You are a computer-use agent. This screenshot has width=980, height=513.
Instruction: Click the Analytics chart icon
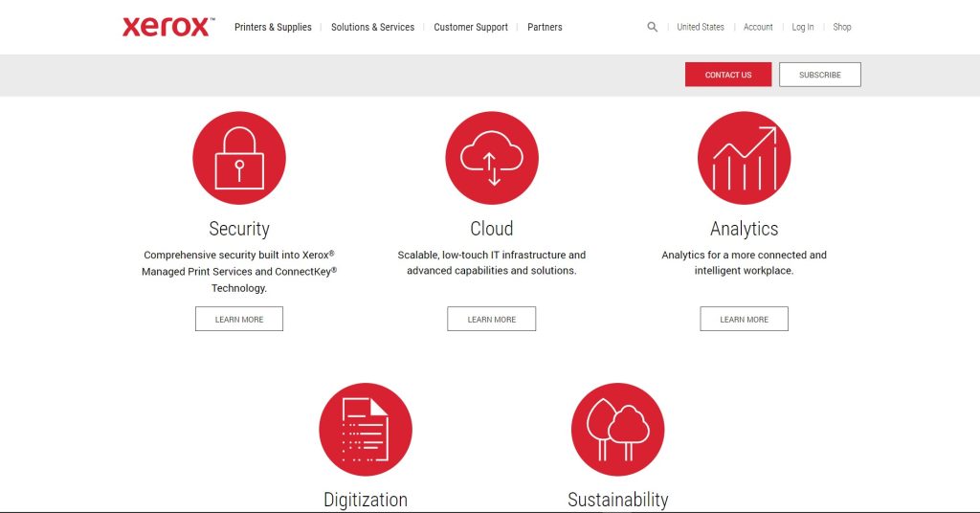pyautogui.click(x=744, y=158)
